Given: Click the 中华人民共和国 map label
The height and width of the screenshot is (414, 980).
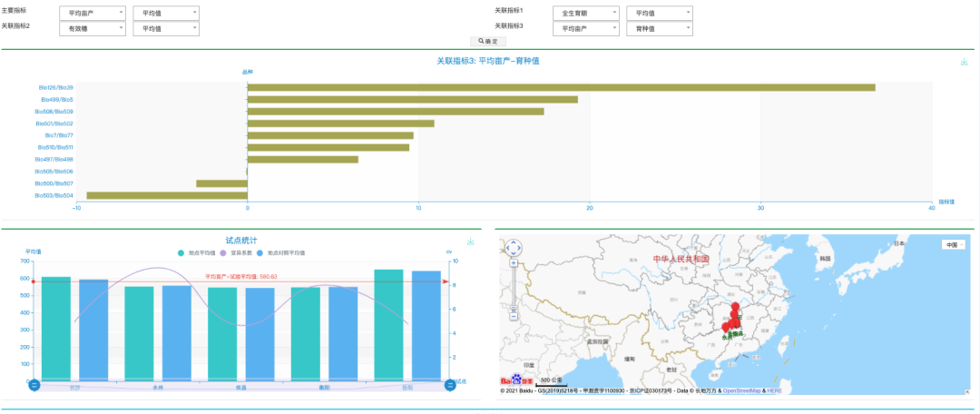Looking at the screenshot, I should [x=681, y=259].
